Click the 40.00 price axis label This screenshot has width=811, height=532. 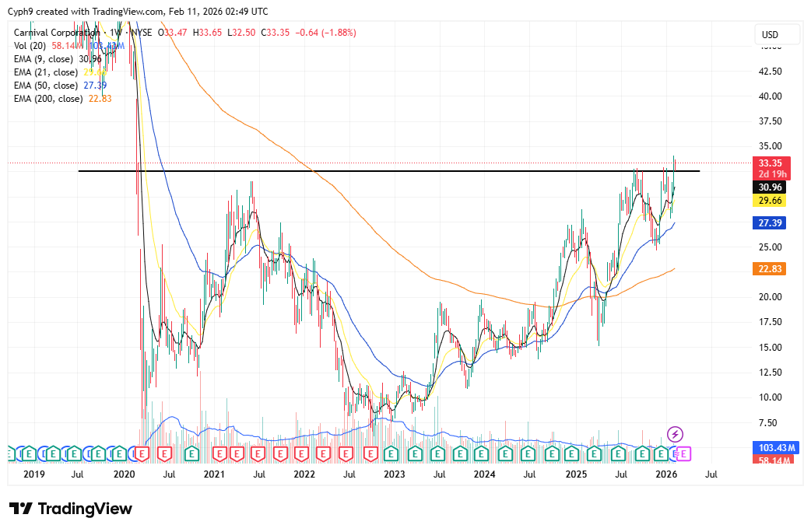coord(771,96)
